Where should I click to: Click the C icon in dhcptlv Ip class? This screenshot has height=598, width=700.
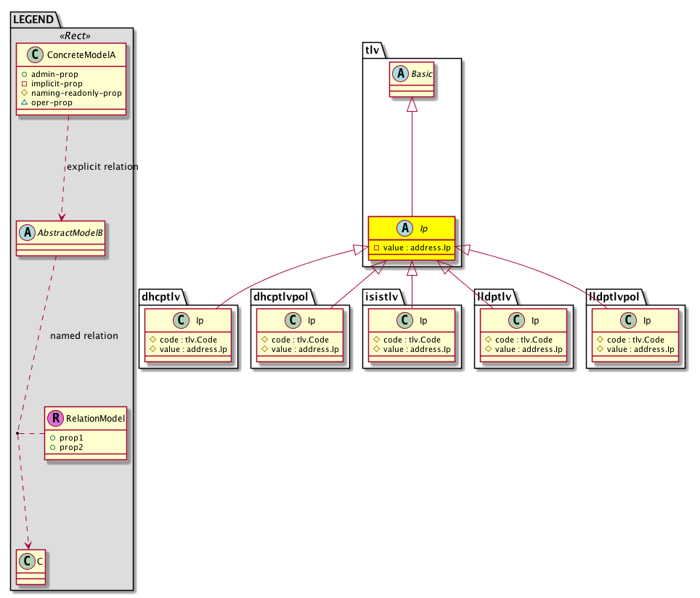pos(177,319)
